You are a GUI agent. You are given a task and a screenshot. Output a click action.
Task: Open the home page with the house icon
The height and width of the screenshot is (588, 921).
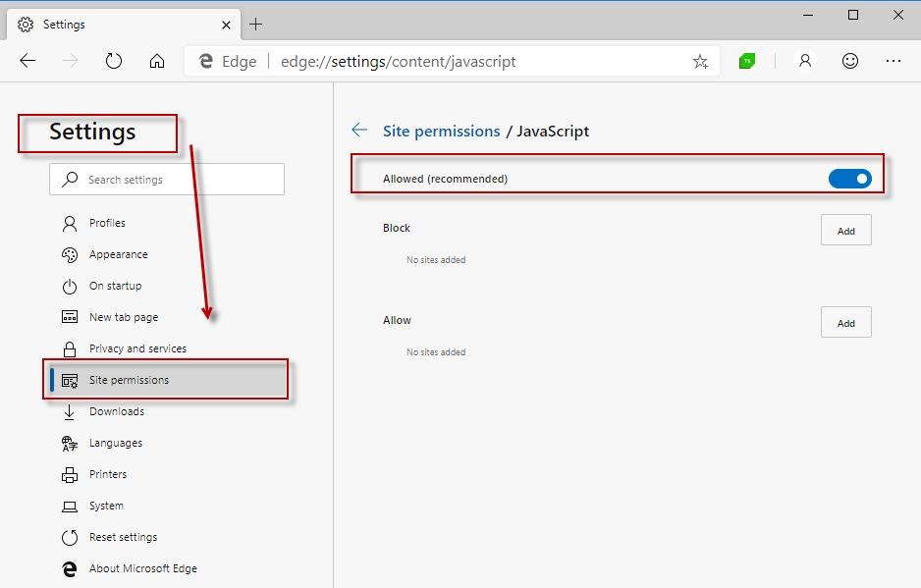[157, 61]
